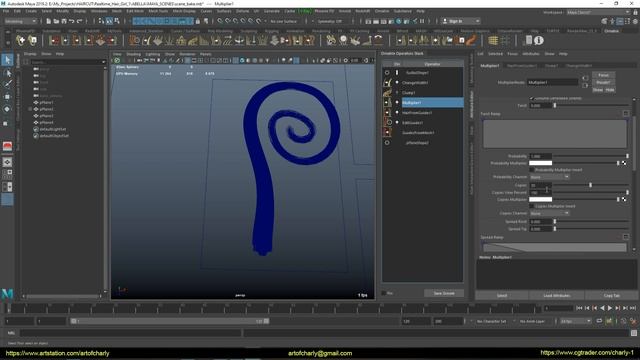Open the File menu
Image resolution: width=640 pixels, height=360 pixels.
[6, 11]
